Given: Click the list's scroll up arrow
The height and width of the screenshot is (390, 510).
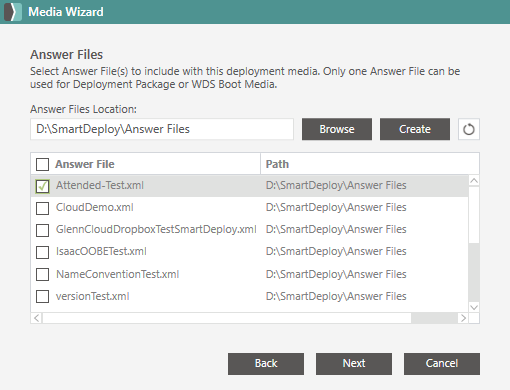Looking at the screenshot, I should 474,181.
